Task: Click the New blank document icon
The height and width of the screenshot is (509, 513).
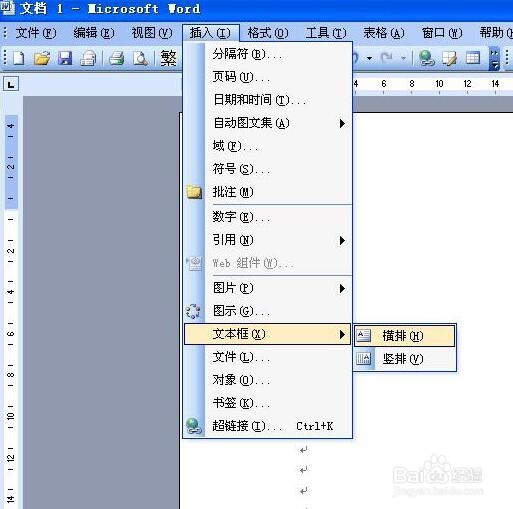Action: 19,58
